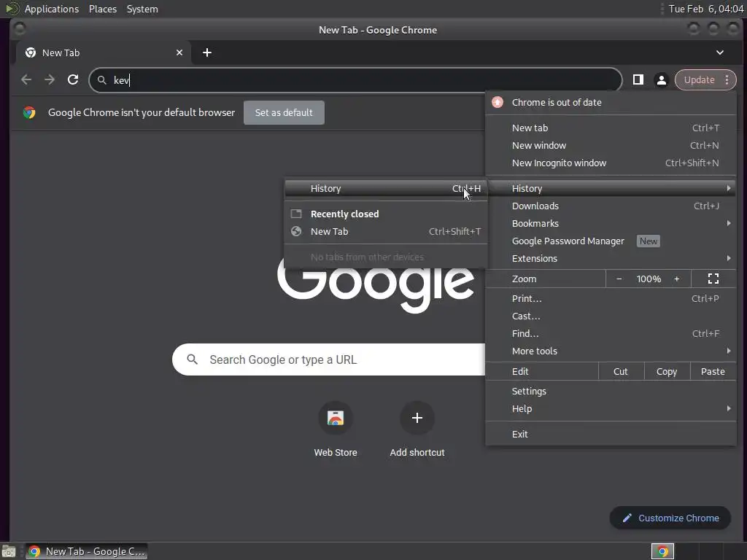Click the Web Store shortcut icon

[336, 418]
